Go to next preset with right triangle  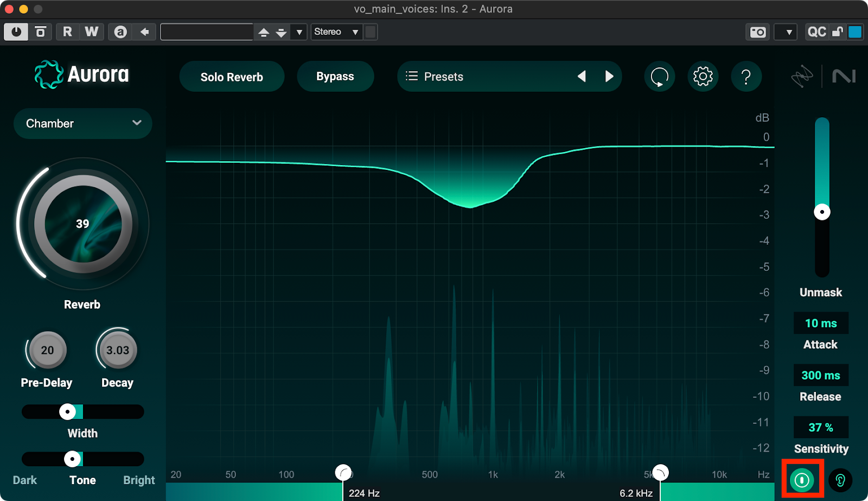[x=609, y=77]
